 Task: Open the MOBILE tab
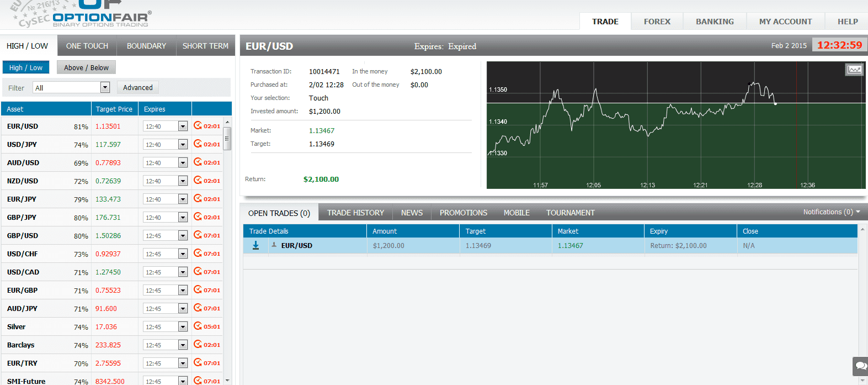point(516,213)
